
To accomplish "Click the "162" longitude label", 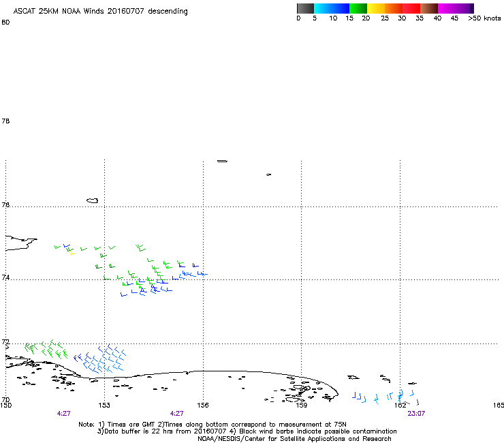I will (400, 406).
